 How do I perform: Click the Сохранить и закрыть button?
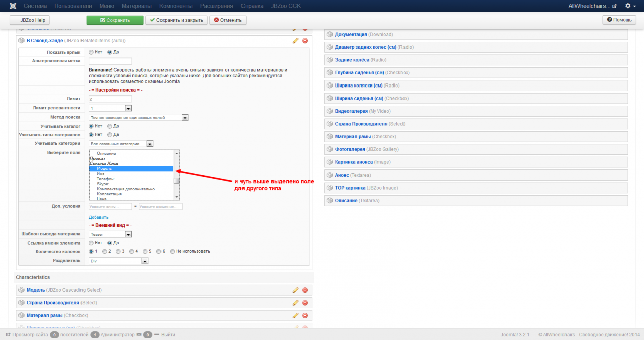click(x=176, y=20)
